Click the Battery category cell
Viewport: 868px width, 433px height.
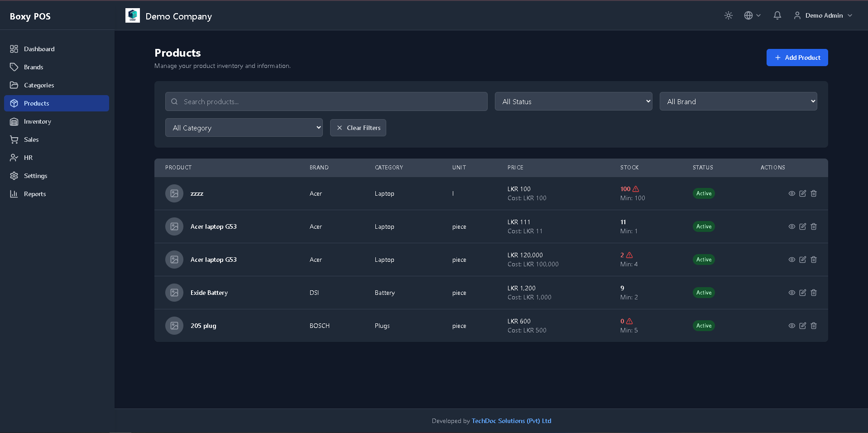[x=385, y=293]
